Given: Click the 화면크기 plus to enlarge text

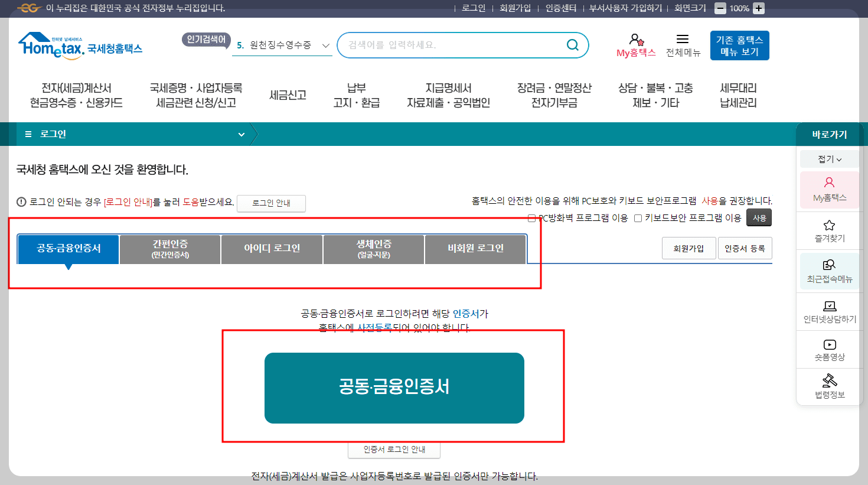Looking at the screenshot, I should tap(758, 8).
